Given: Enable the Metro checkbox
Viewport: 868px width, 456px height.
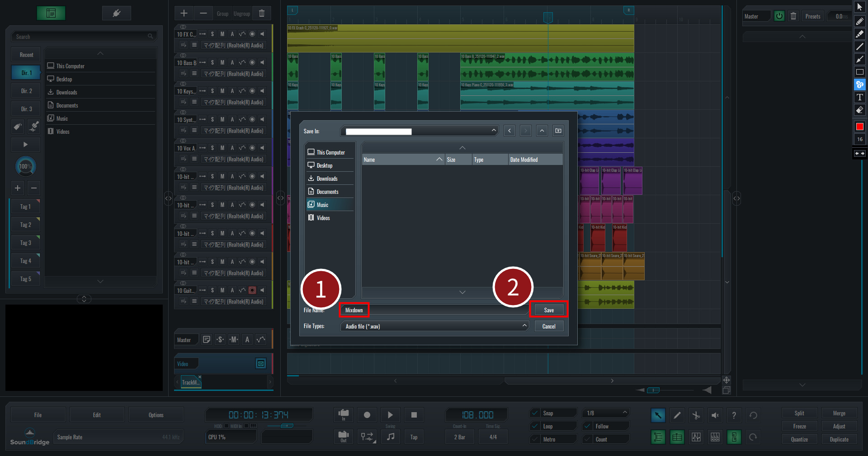Looking at the screenshot, I should pyautogui.click(x=535, y=439).
